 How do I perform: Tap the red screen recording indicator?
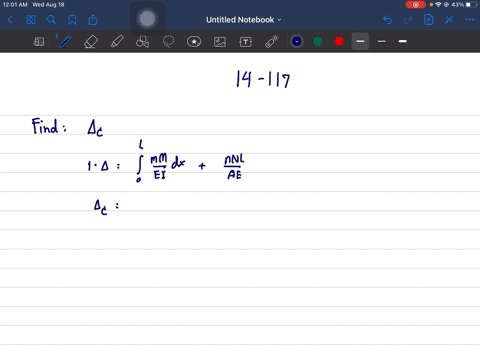pos(415,5)
